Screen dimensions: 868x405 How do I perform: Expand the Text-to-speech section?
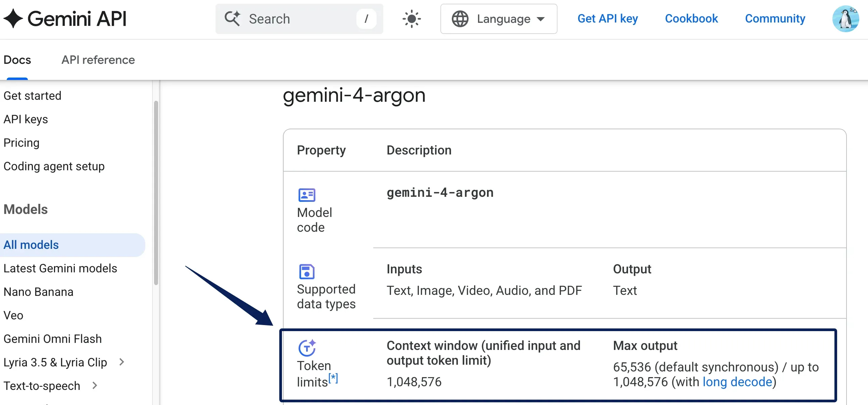(x=95, y=386)
